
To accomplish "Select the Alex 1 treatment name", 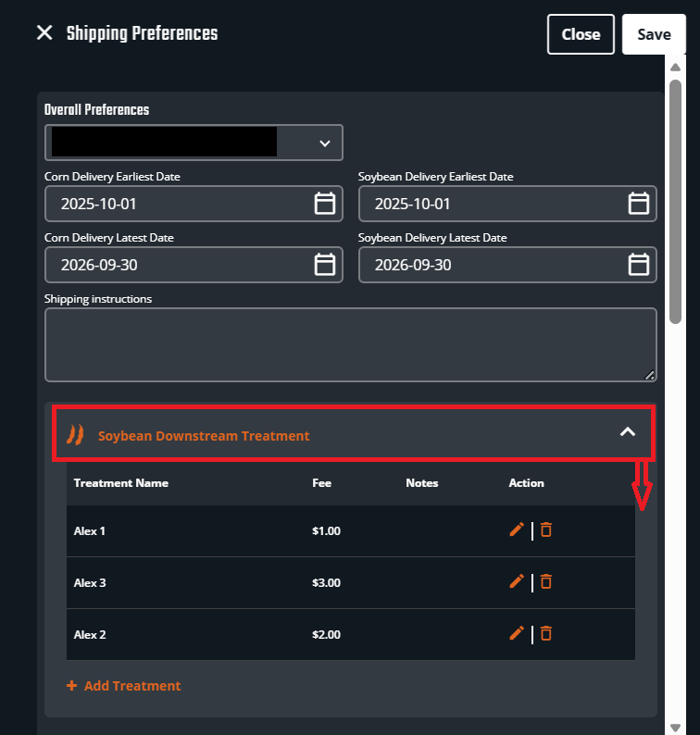I will (90, 531).
